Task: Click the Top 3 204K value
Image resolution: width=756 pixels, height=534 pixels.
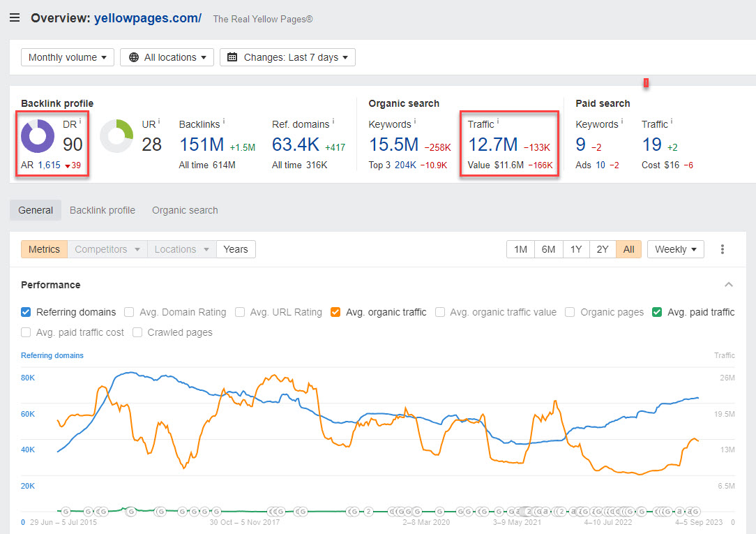Action: coord(405,165)
